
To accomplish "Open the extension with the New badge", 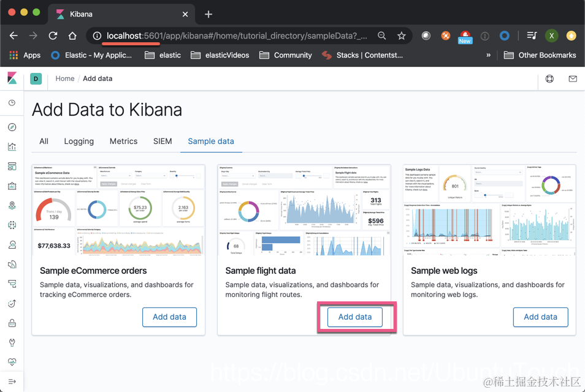I will tap(465, 37).
